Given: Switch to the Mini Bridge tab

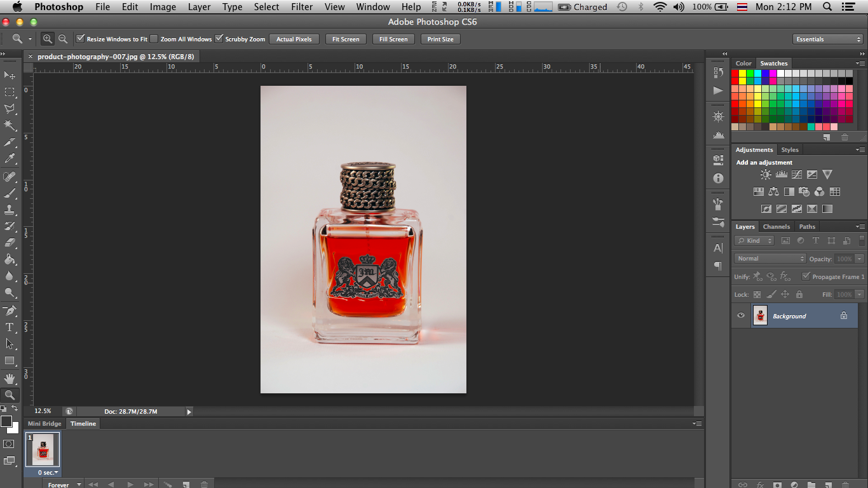Looking at the screenshot, I should pyautogui.click(x=44, y=424).
